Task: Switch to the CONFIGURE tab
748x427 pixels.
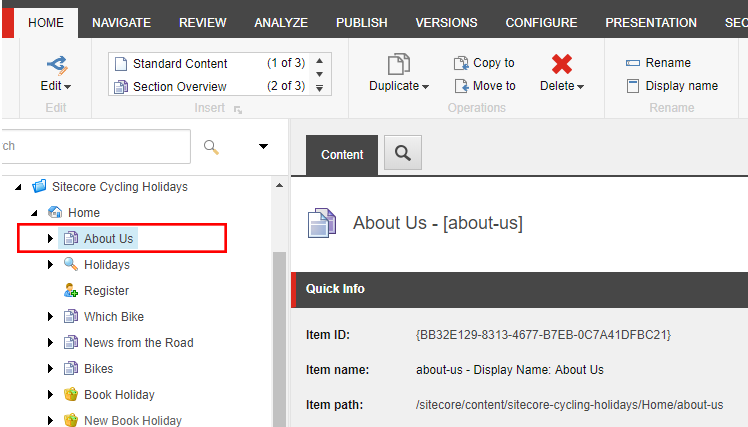Action: point(541,23)
